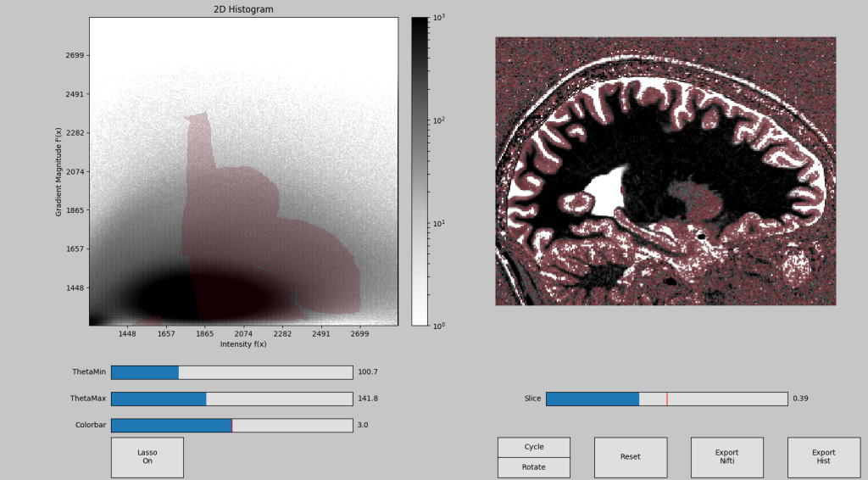This screenshot has height=480, width=868.
Task: Click y-axis tick label 2699
Action: (75, 55)
